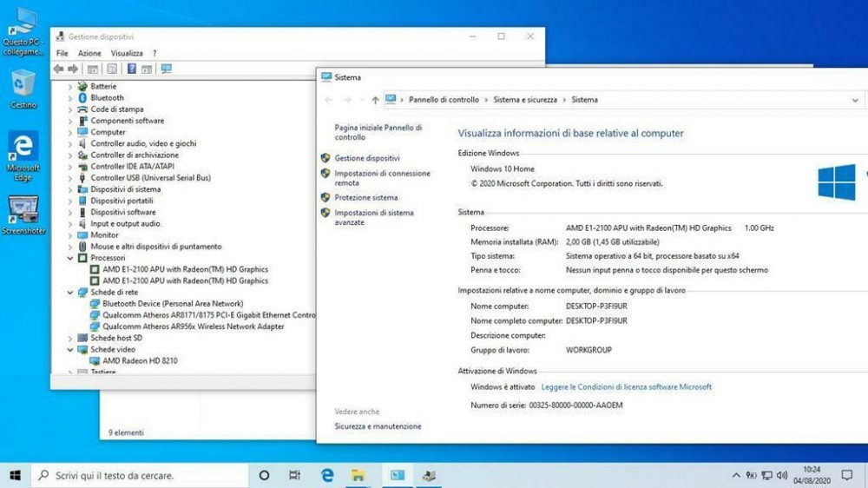Image resolution: width=868 pixels, height=488 pixels.
Task: Click the Bluetooth category icon
Action: point(82,97)
